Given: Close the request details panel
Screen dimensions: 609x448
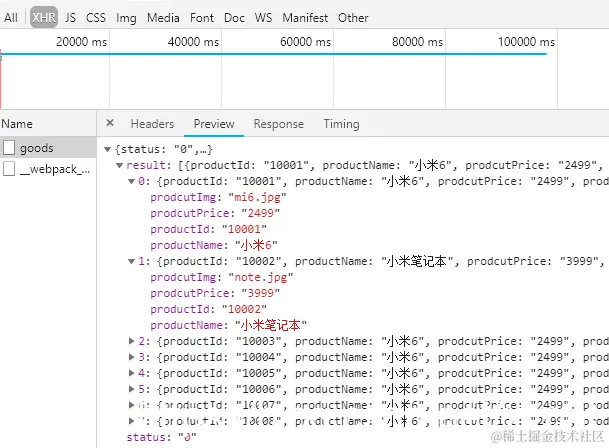Looking at the screenshot, I should pos(110,123).
